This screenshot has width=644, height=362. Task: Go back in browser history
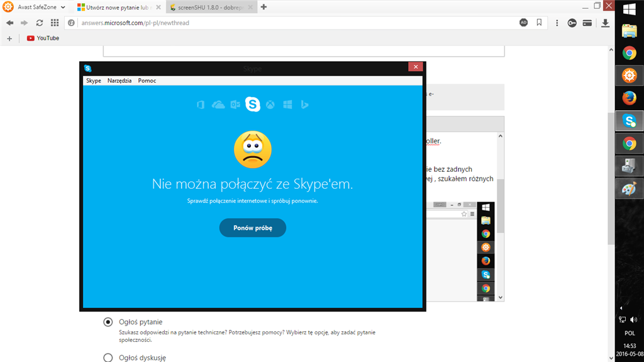pos(10,23)
